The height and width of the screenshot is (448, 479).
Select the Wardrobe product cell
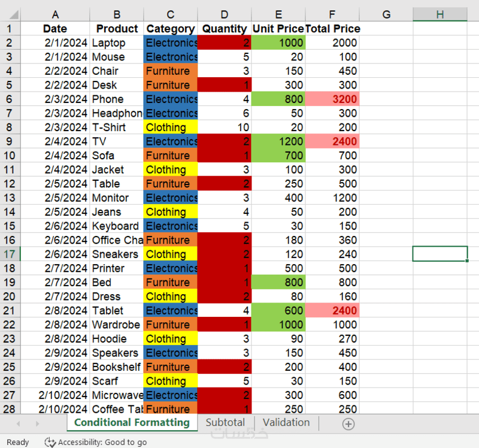coord(117,325)
